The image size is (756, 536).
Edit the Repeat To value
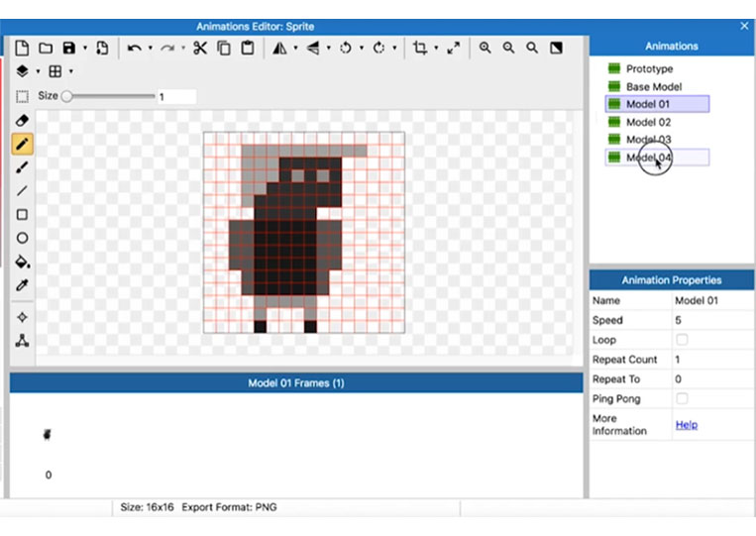coord(712,379)
